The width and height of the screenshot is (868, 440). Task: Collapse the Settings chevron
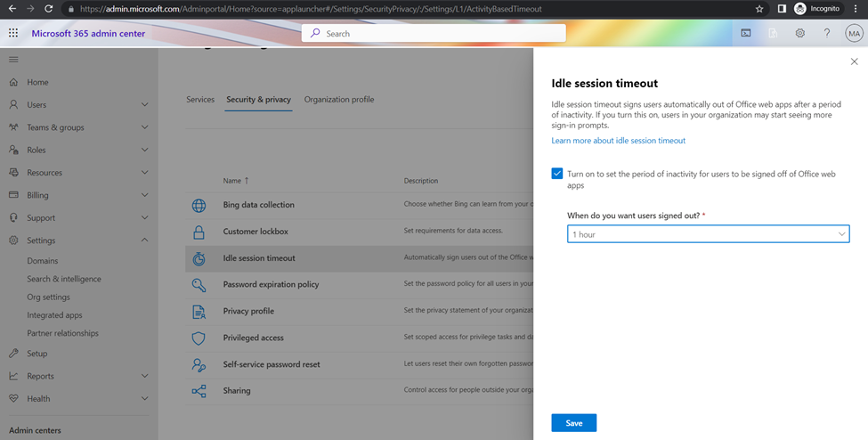click(x=144, y=240)
